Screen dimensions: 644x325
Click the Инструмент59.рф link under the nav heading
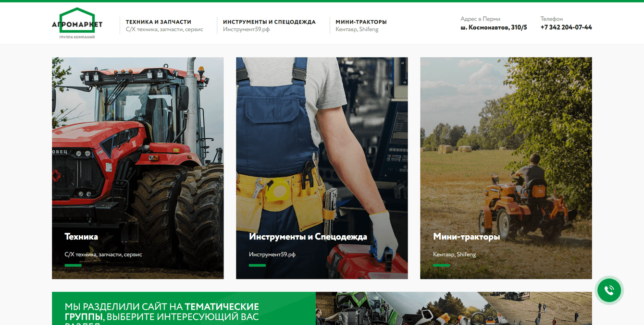pos(247,29)
